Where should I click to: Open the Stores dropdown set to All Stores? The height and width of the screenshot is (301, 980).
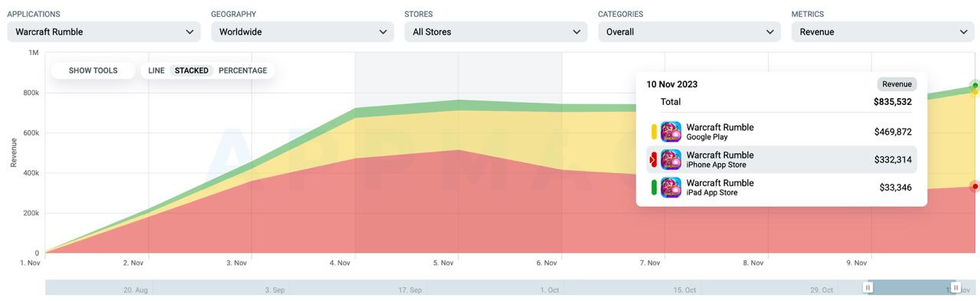point(496,31)
